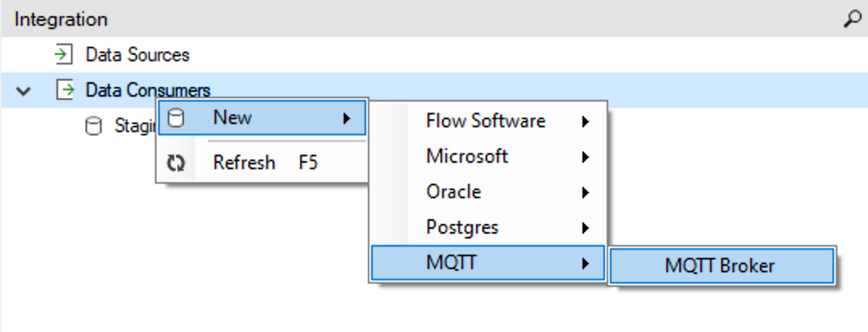Viewport: 868px width, 332px height.
Task: Open the Flow Software menu entry
Action: 488,121
